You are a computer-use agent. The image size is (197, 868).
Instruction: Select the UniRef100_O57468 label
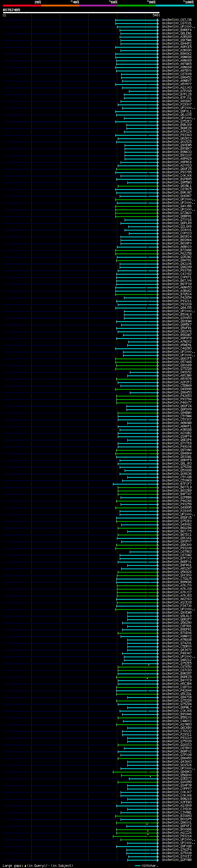point(177,362)
